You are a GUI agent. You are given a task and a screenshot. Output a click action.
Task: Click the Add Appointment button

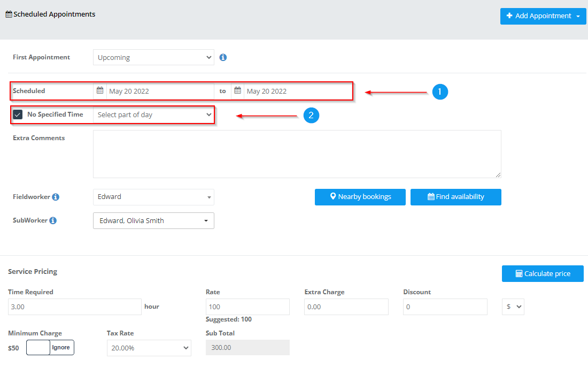click(x=543, y=16)
